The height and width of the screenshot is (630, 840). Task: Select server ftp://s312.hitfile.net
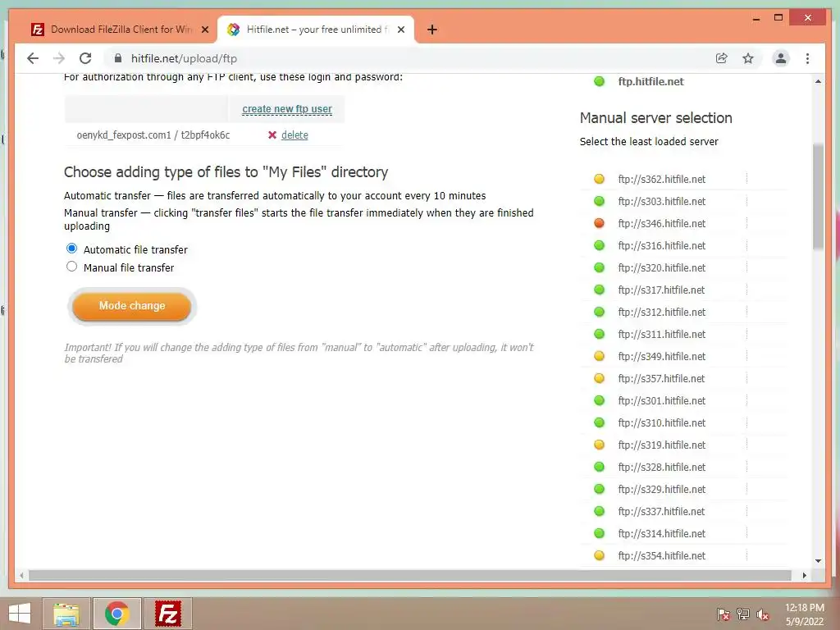tap(662, 312)
